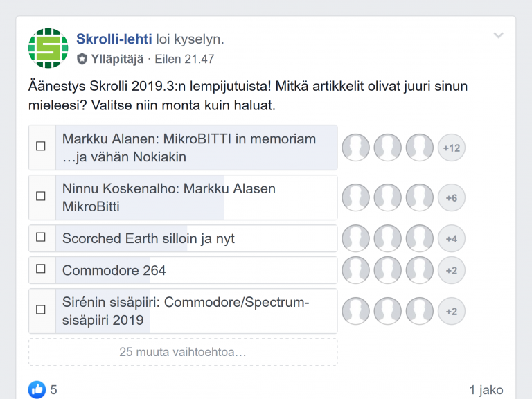
Task: Click the blue like reaction icon
Action: click(x=37, y=390)
